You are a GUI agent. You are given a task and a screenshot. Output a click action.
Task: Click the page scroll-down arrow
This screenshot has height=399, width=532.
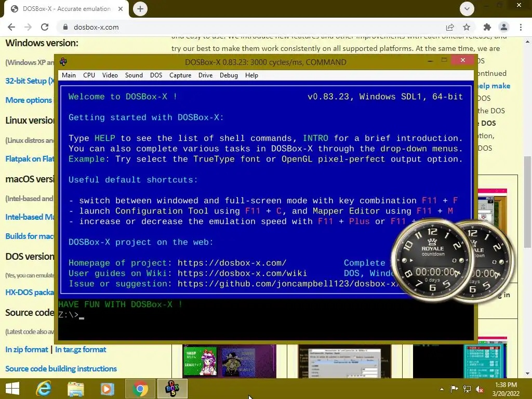click(527, 374)
